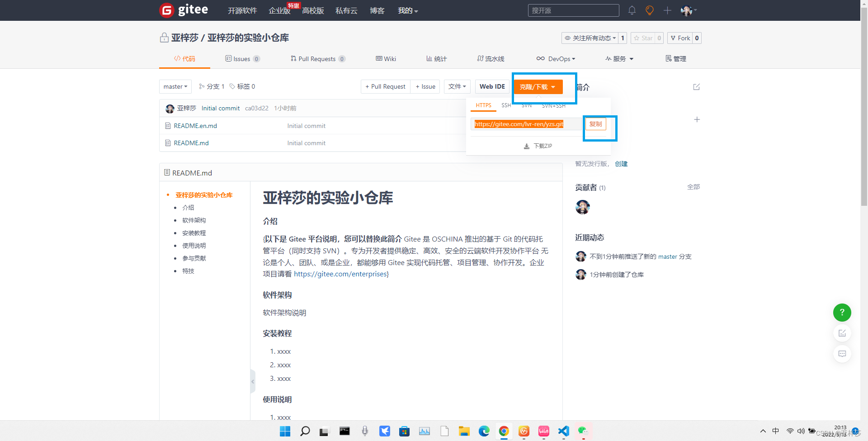
Task: Click the green help question-mark button
Action: coord(842,313)
